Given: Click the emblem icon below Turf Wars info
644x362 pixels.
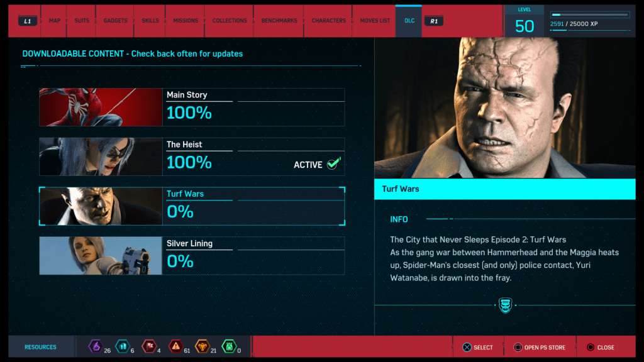Looking at the screenshot, I should [505, 306].
